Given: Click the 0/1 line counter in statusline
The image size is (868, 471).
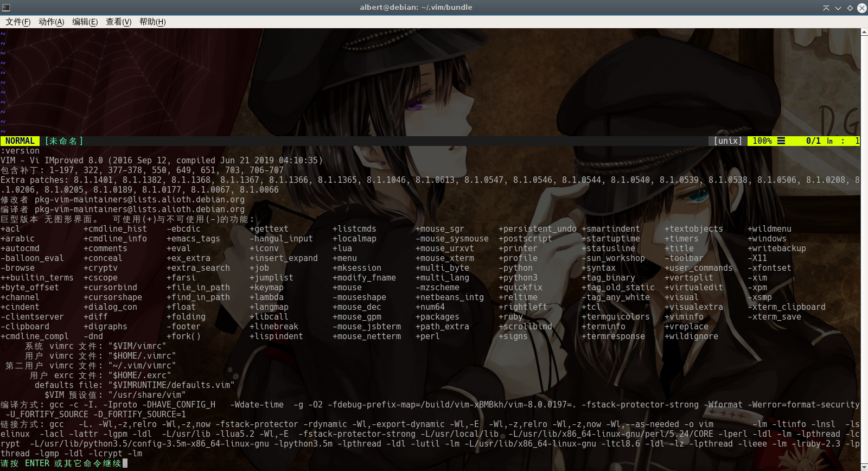Looking at the screenshot, I should pyautogui.click(x=813, y=141).
